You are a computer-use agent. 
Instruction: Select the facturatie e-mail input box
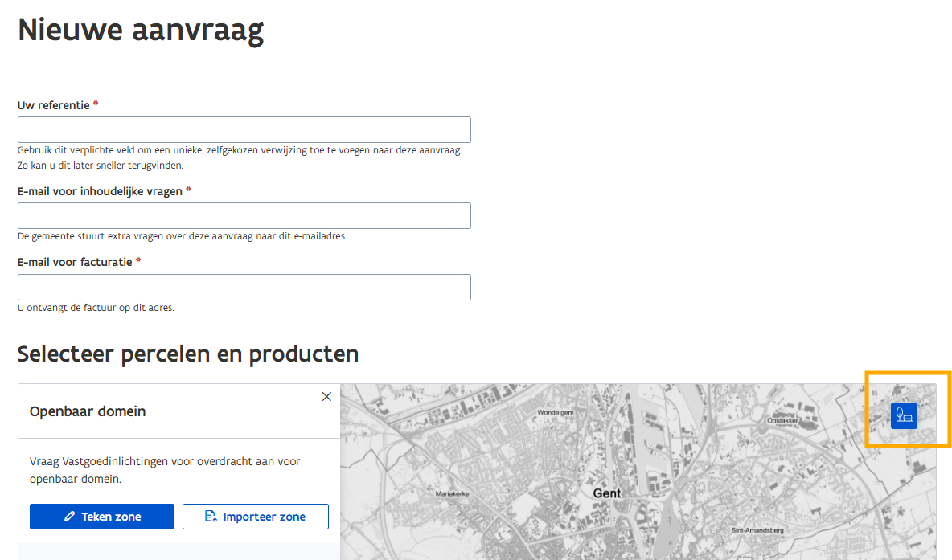click(244, 287)
